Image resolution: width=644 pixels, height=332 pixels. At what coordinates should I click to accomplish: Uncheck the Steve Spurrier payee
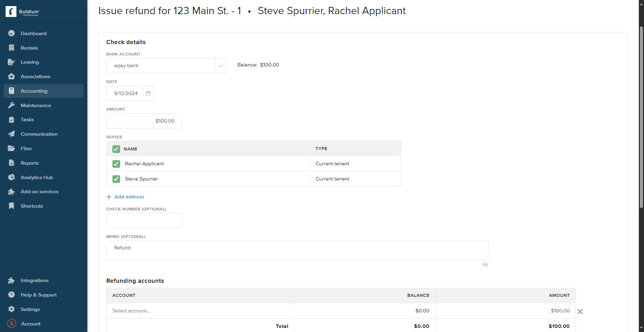pos(116,179)
